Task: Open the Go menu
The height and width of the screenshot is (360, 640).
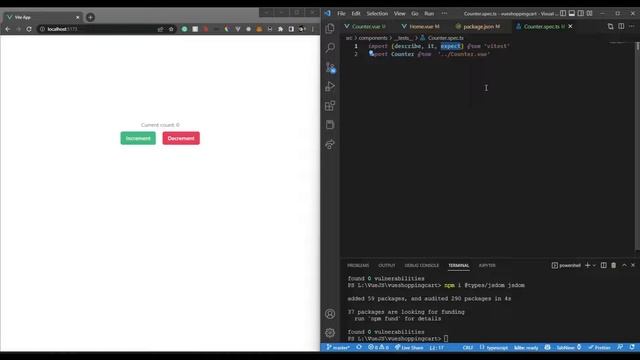Action: [415, 13]
